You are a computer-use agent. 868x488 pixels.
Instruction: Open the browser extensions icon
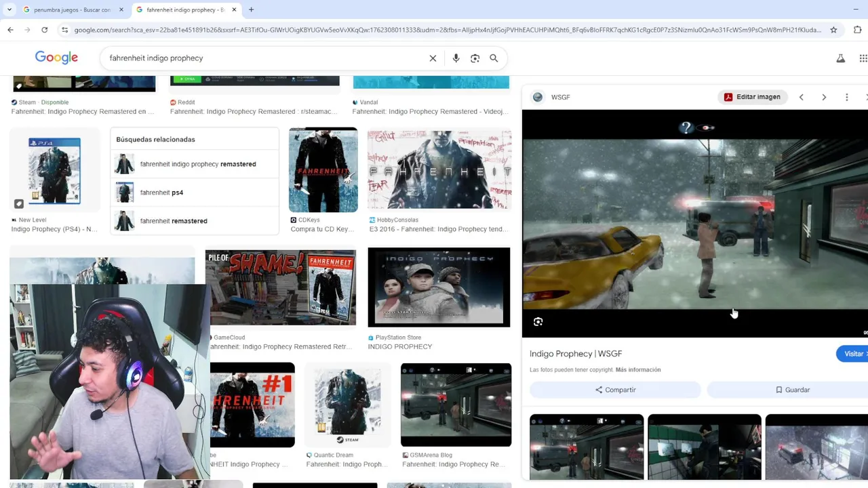858,30
